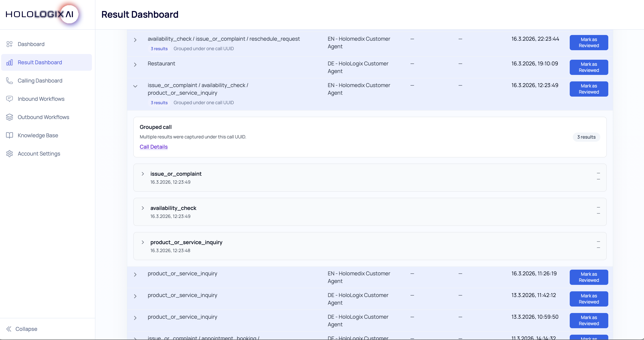
Task: Expand the product_or_service_inquiry card at 12:23:48
Action: click(143, 242)
